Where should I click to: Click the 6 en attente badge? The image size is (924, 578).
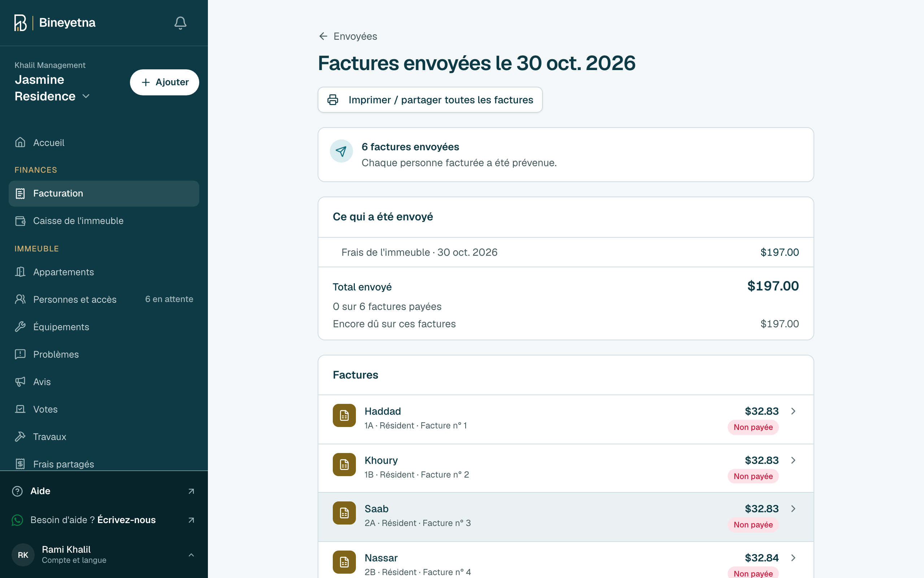coord(169,299)
